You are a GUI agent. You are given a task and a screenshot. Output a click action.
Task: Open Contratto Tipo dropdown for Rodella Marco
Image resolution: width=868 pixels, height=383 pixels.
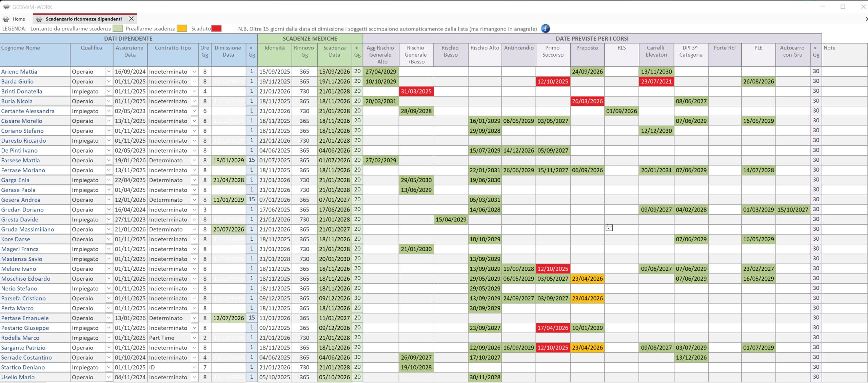pyautogui.click(x=194, y=338)
